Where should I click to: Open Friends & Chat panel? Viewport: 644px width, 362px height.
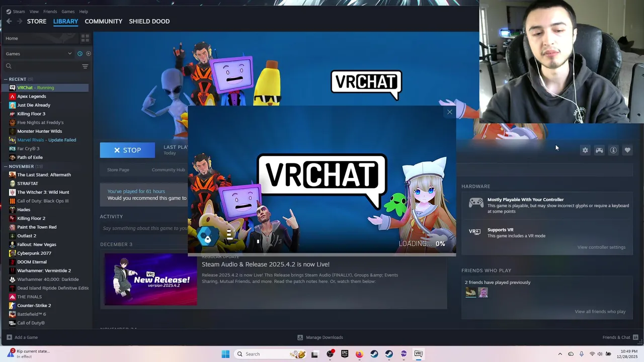click(620, 337)
